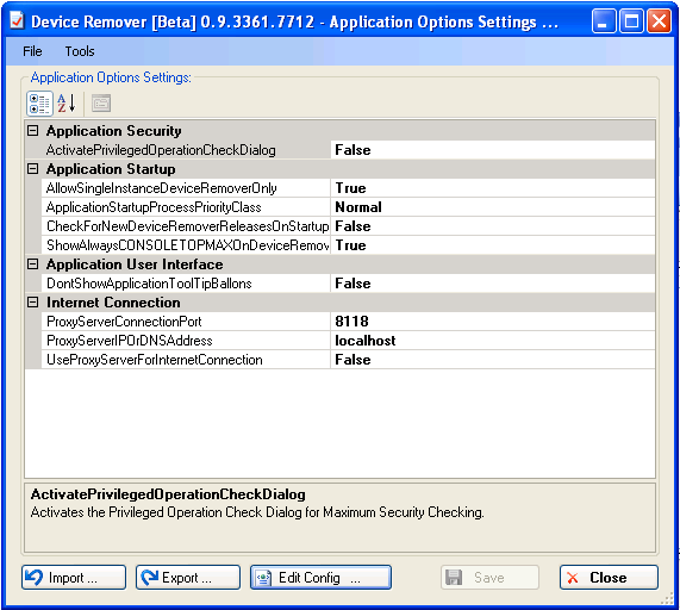
Task: Click the 8118 proxy port value
Action: point(493,321)
